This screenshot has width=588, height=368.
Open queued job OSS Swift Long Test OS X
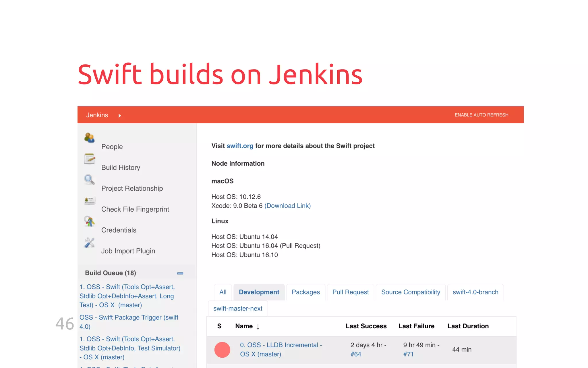point(127,296)
